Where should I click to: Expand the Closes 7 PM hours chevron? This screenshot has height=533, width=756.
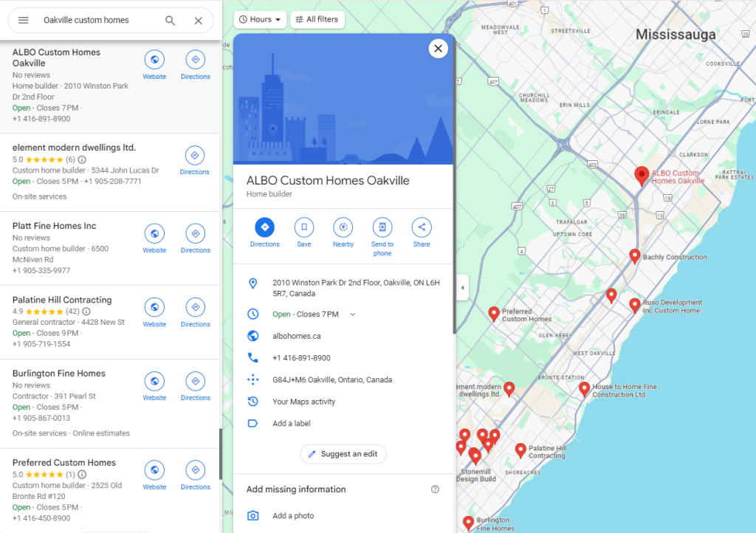352,314
